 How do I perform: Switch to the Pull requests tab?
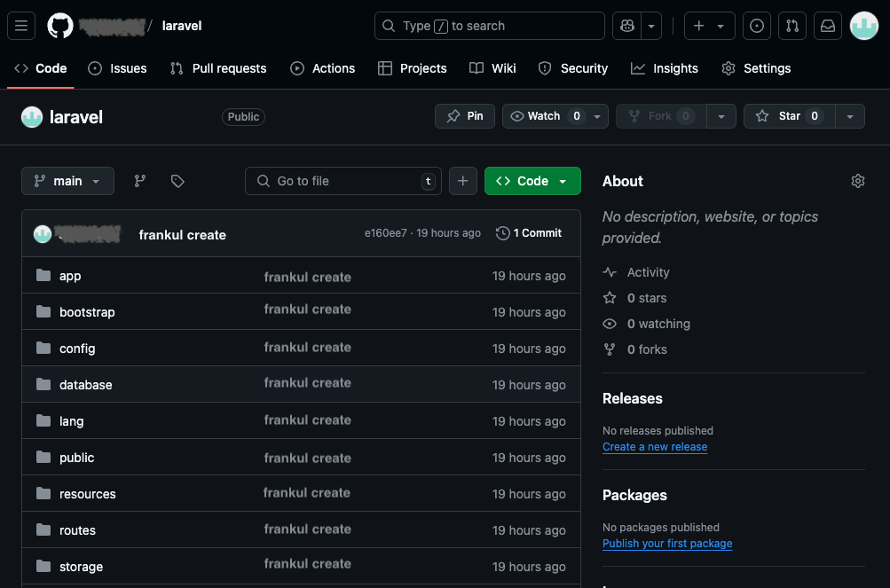click(x=218, y=68)
